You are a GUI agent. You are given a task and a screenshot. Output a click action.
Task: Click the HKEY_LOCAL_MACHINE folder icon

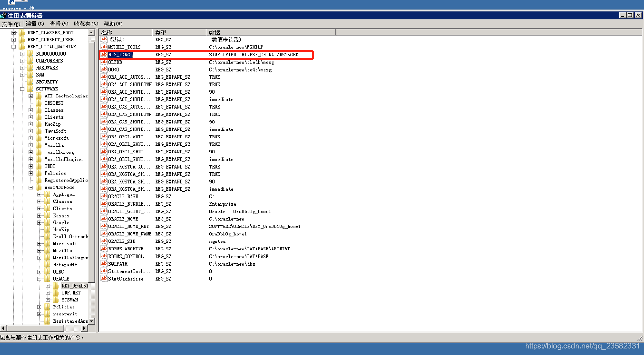click(x=21, y=47)
